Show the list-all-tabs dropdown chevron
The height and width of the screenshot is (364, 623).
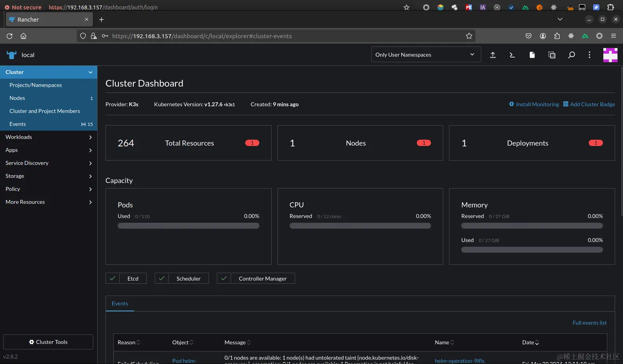[x=560, y=19]
